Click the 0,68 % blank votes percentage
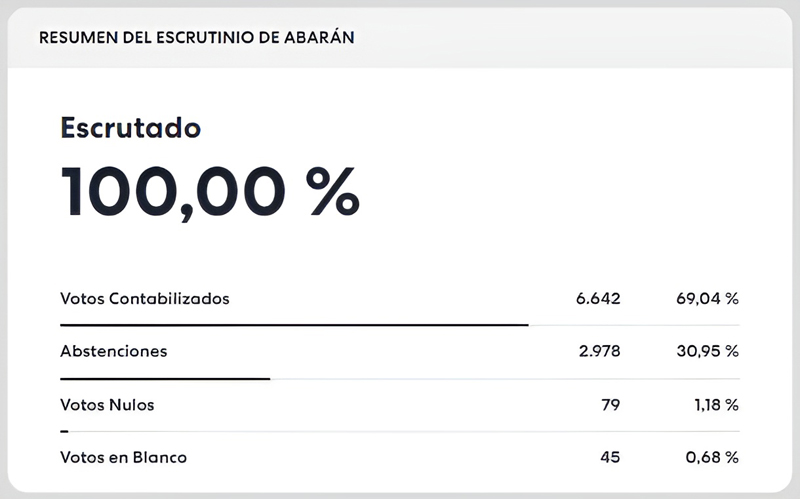 (711, 457)
